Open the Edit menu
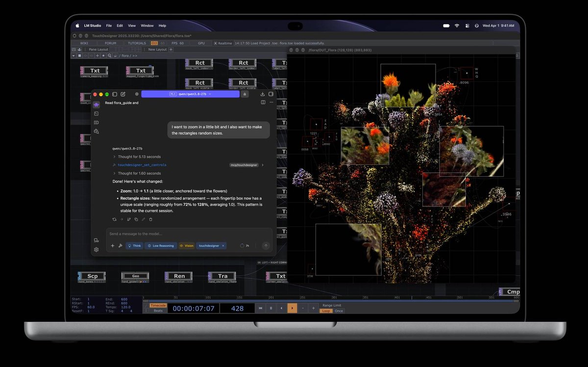The image size is (588, 367). point(120,26)
